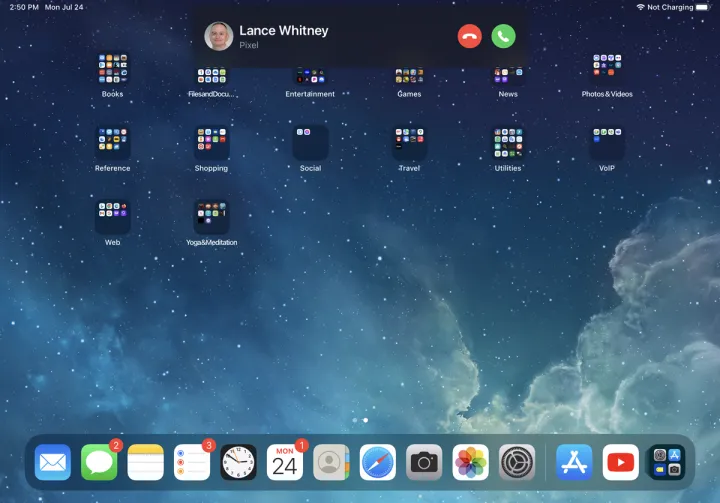Image resolution: width=720 pixels, height=503 pixels.
Task: Open the Calendar app showing 24
Action: coord(285,462)
